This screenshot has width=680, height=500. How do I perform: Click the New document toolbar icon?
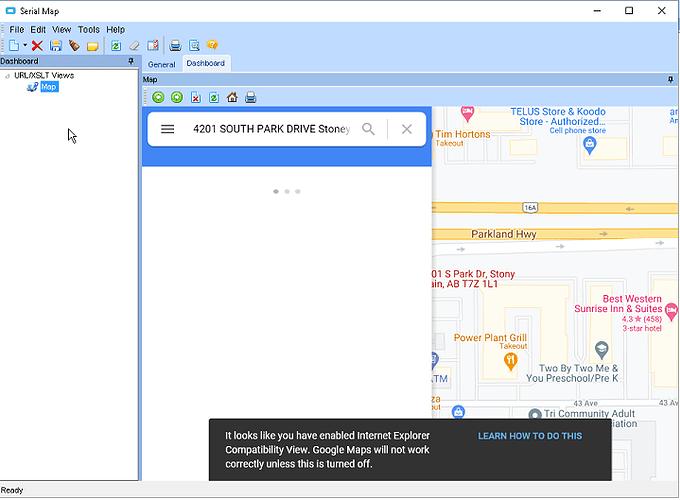point(14,46)
